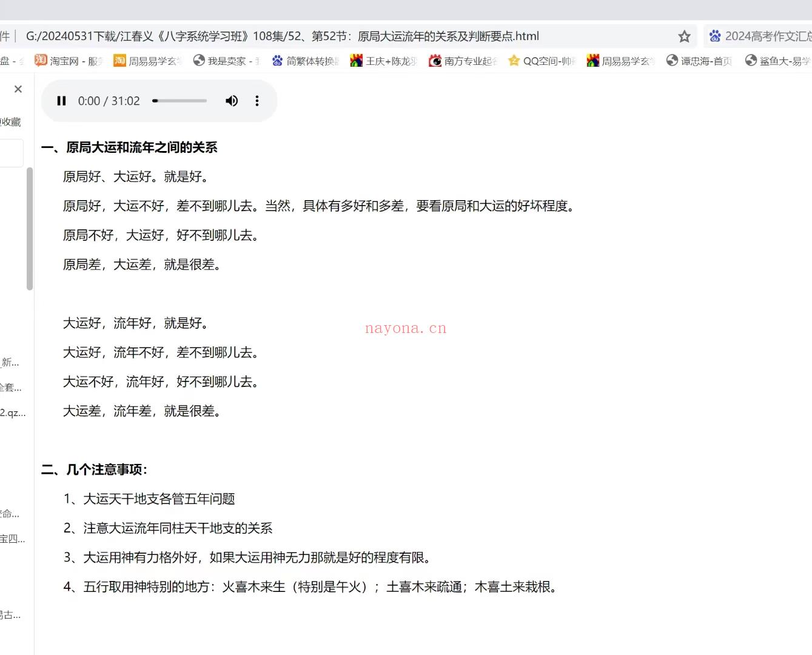Open audio player more options menu
This screenshot has width=812, height=655.
[257, 101]
